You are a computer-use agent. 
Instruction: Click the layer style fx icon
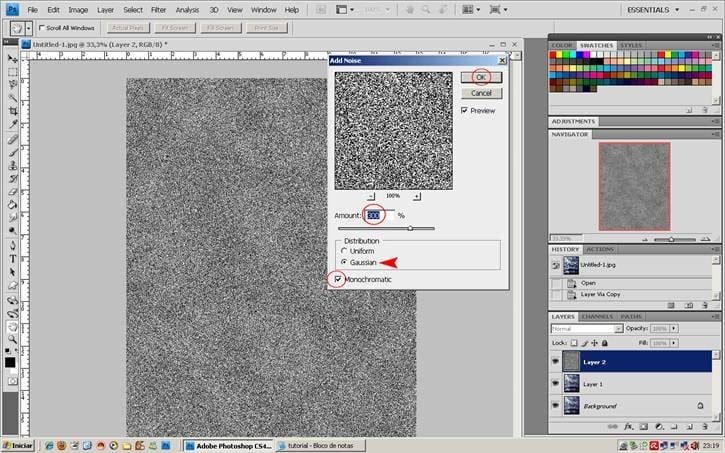click(x=628, y=426)
